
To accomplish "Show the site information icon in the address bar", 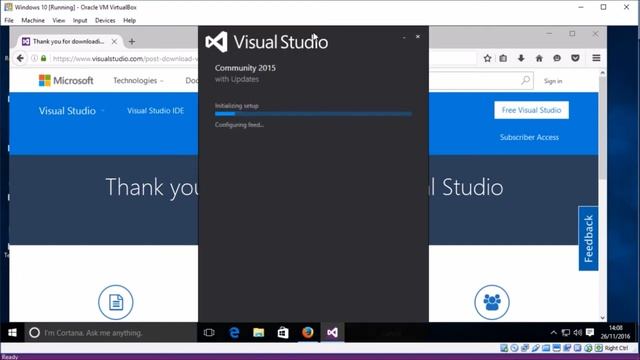I will click(34, 58).
